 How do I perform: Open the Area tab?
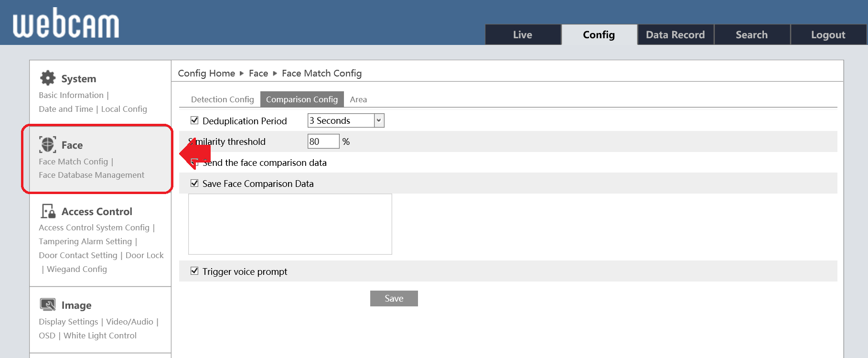[358, 99]
